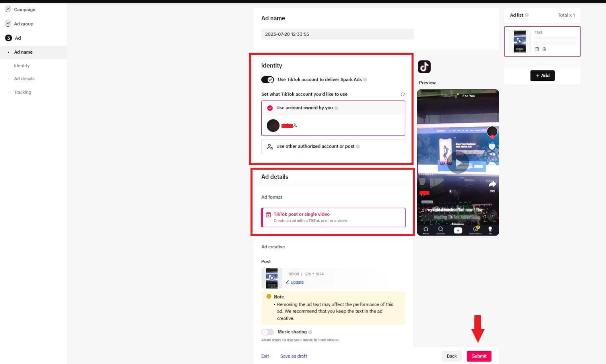The height and width of the screenshot is (364, 606).
Task: Toggle Use TikTok account for Spark Ads
Action: pos(268,79)
